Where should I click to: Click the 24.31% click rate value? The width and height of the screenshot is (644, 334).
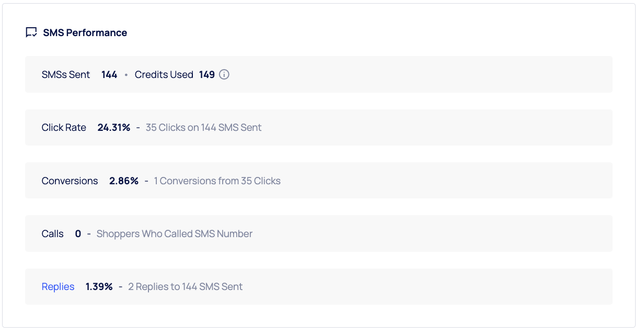[114, 127]
